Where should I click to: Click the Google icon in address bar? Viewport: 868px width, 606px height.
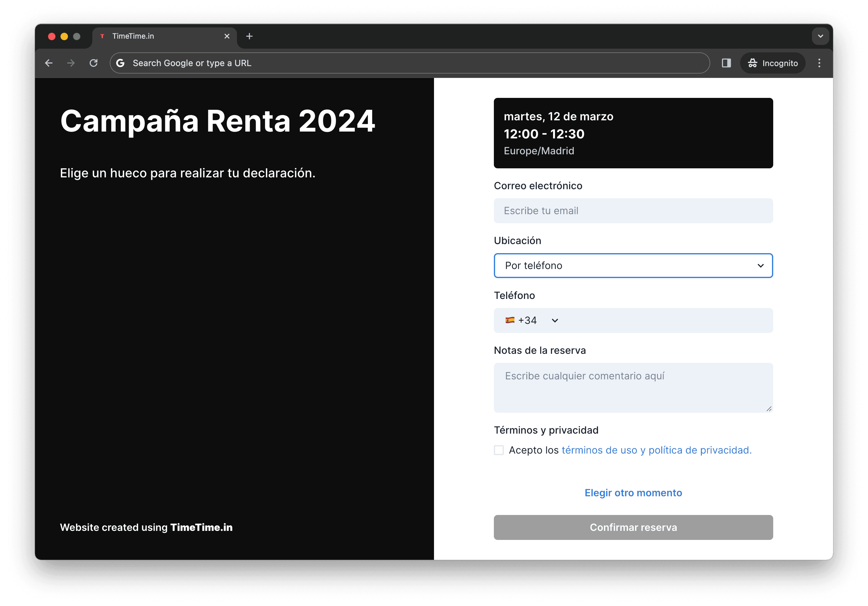click(x=120, y=63)
